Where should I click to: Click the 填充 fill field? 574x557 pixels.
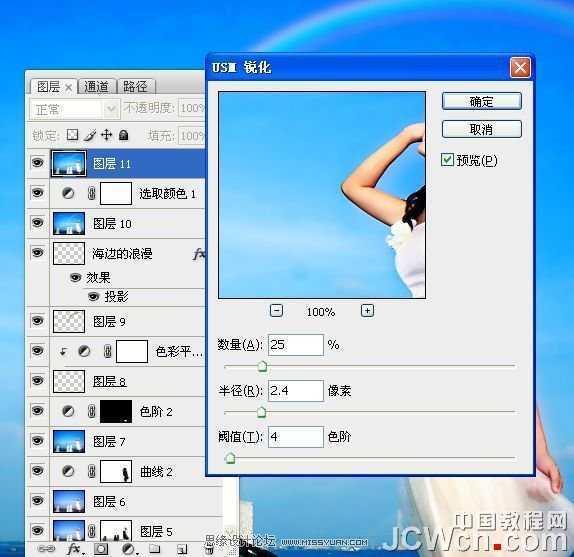point(191,136)
